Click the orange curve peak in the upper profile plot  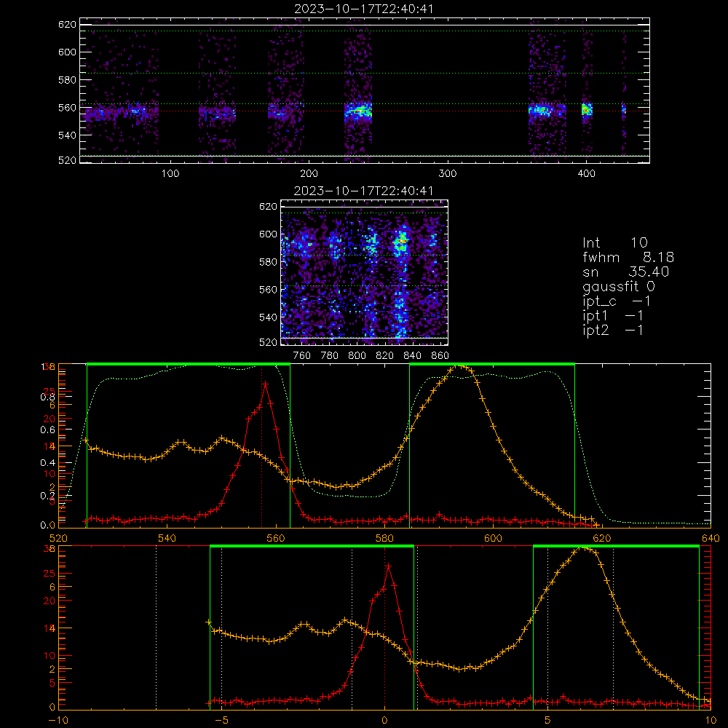[x=459, y=366]
